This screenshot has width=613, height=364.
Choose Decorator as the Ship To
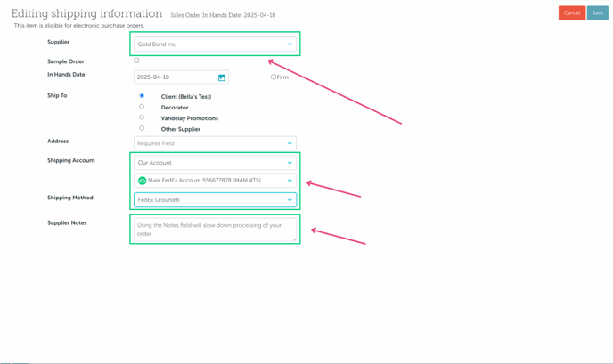[142, 107]
